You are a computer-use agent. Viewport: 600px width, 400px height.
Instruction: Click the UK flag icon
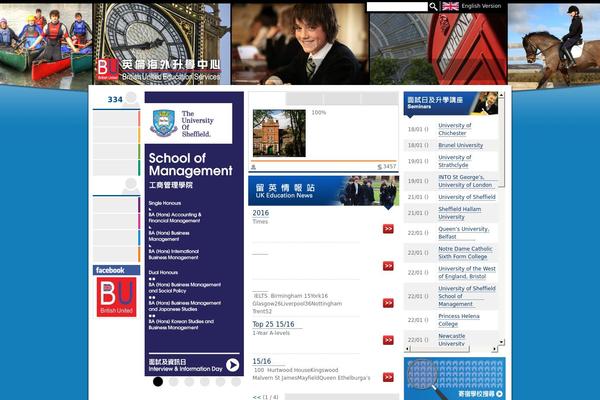coord(450,6)
